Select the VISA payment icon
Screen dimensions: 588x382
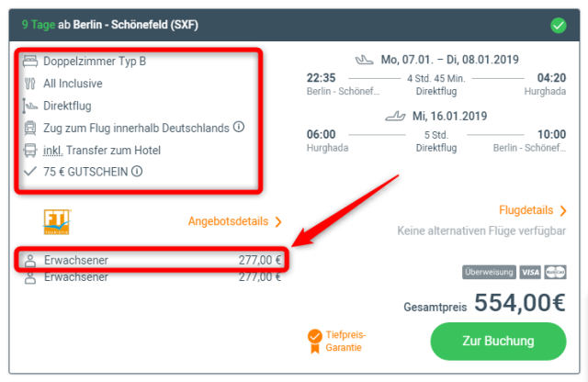[x=530, y=272]
